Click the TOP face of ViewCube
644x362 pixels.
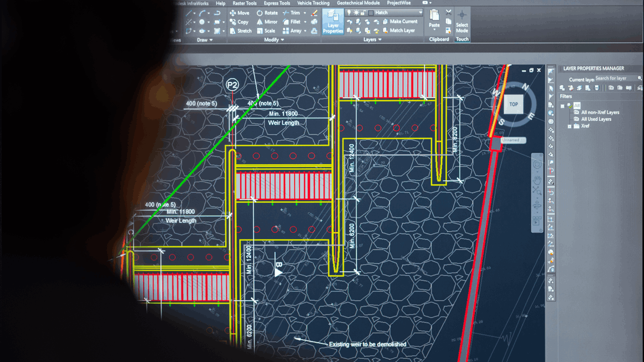click(x=514, y=104)
